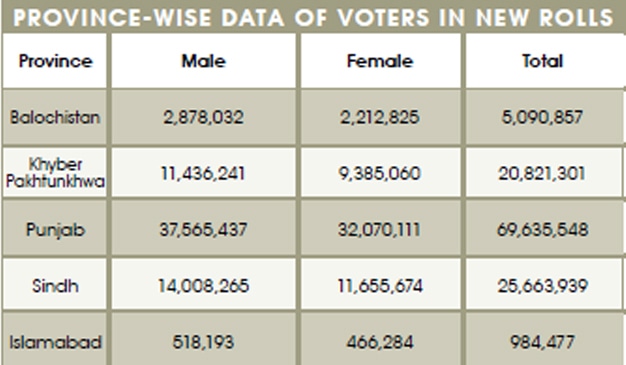The width and height of the screenshot is (626, 365).
Task: Click the Male column header
Action: coord(204,61)
